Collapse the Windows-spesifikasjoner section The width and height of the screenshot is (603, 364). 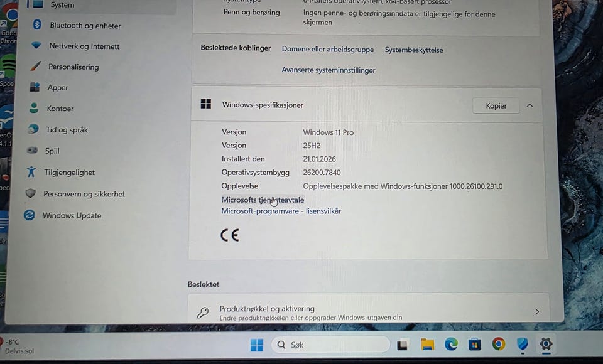click(x=530, y=105)
